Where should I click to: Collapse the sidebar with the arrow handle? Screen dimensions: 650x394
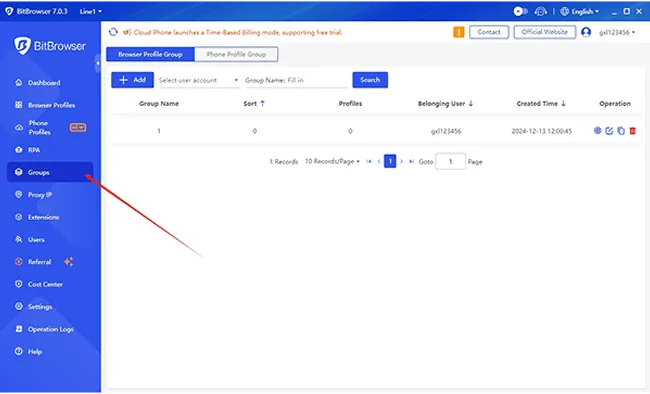pyautogui.click(x=97, y=63)
